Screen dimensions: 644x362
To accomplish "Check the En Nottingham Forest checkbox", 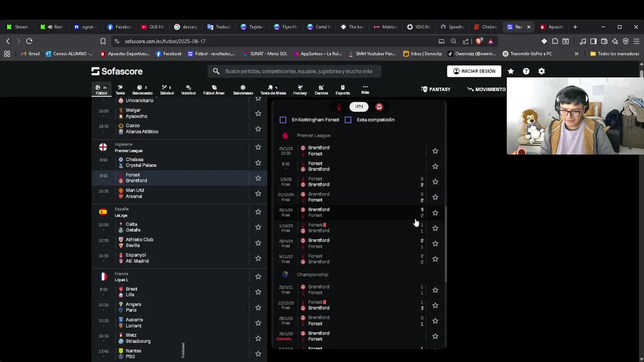I will pos(283,120).
